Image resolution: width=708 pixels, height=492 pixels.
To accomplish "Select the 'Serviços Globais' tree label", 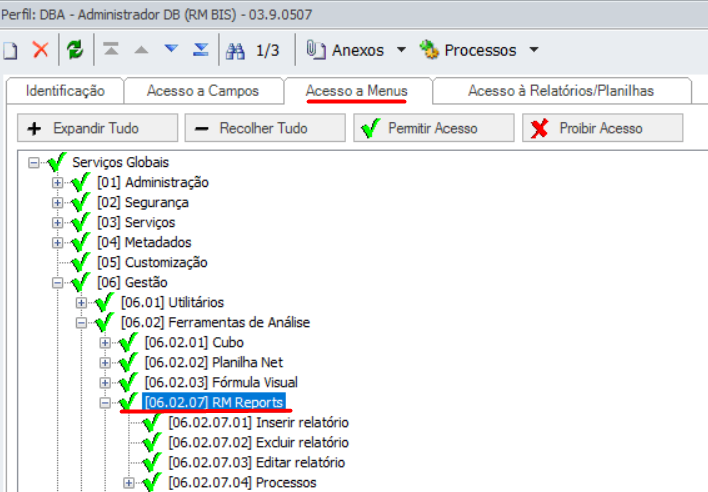I will point(121,162).
